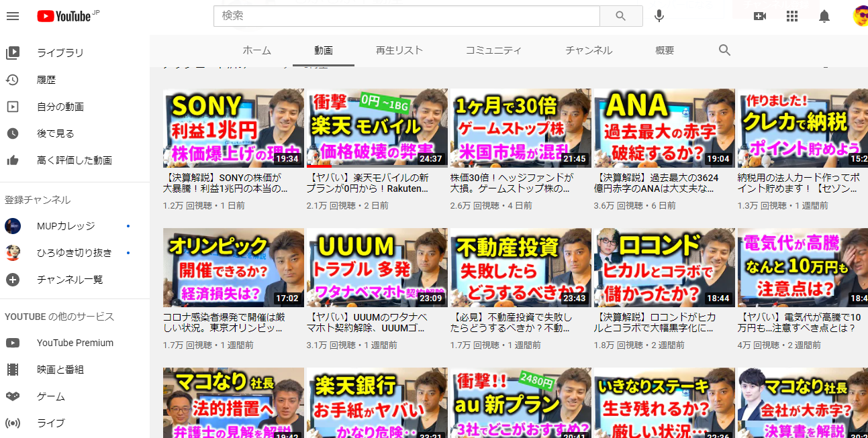This screenshot has height=438, width=868.
Task: Open 高く評価した動画 in the sidebar
Action: coord(75,160)
